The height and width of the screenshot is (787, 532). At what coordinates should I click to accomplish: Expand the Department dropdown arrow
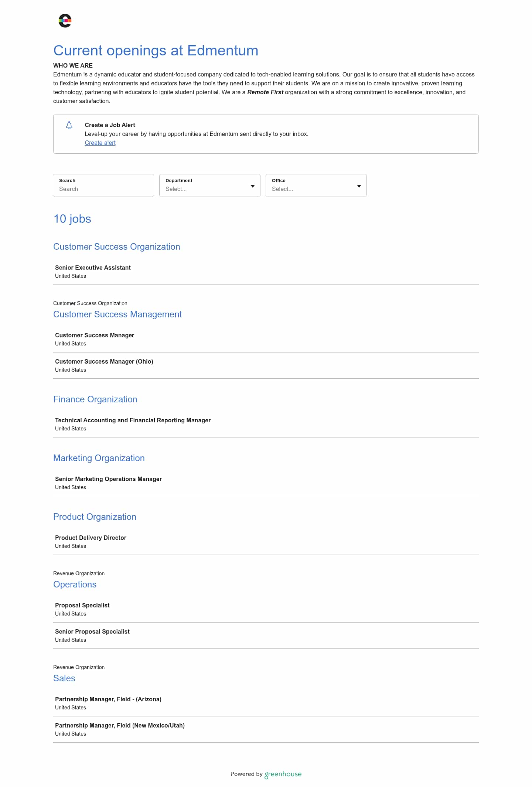253,186
